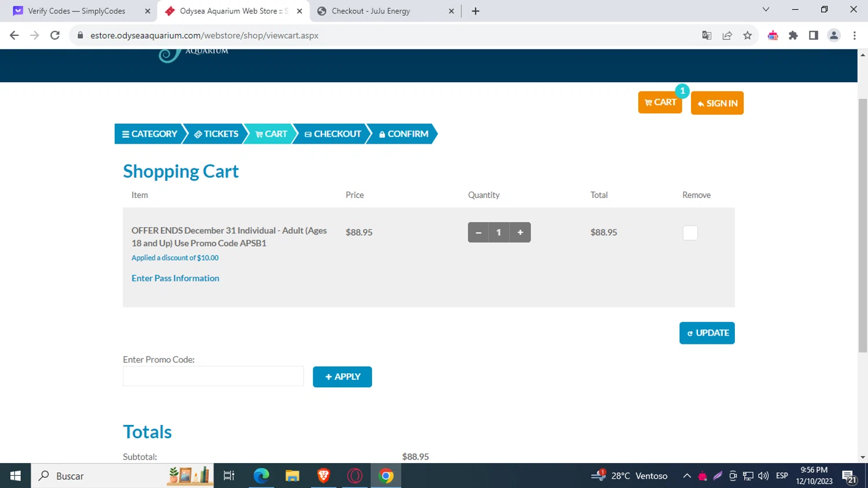
Task: Go back with browser back arrow
Action: click(14, 35)
